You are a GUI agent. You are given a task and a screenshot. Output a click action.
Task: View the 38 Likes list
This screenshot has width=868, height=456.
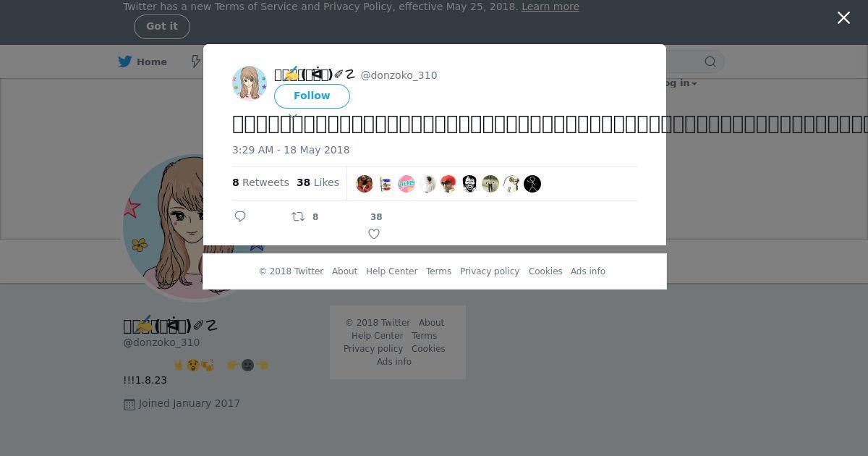pyautogui.click(x=318, y=182)
